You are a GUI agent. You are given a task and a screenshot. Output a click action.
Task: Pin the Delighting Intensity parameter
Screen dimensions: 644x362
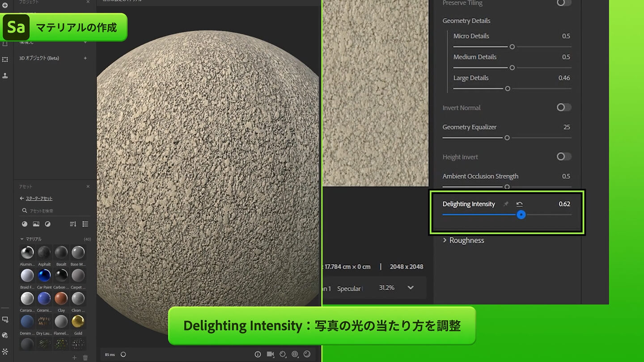(506, 204)
